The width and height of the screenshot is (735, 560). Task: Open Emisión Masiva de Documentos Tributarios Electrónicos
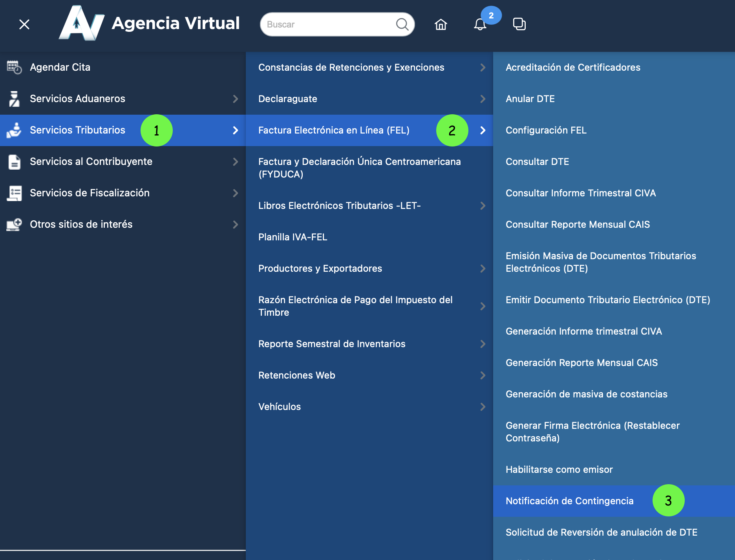point(614,262)
